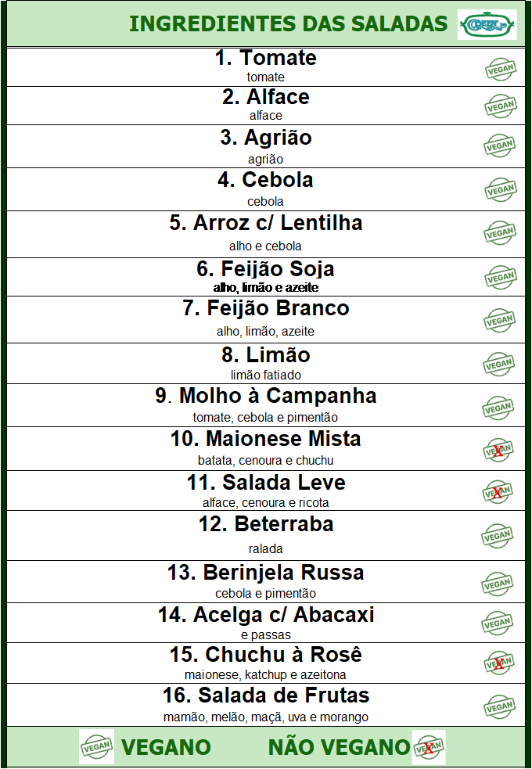The width and height of the screenshot is (532, 769).
Task: Click the vegan stamp next to Limão
Action: (500, 364)
